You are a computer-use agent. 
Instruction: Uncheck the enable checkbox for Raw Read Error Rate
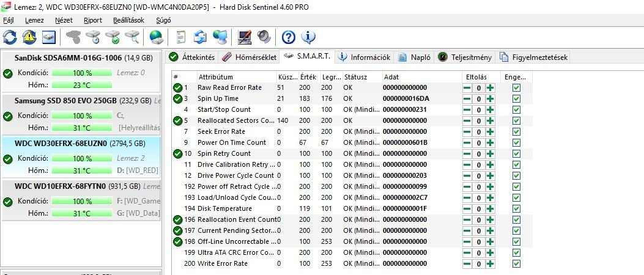click(517, 88)
